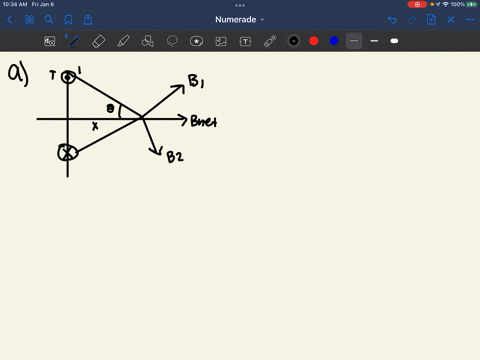Viewport: 480px width, 360px height.
Task: Go back using the left chevron
Action: pyautogui.click(x=9, y=20)
